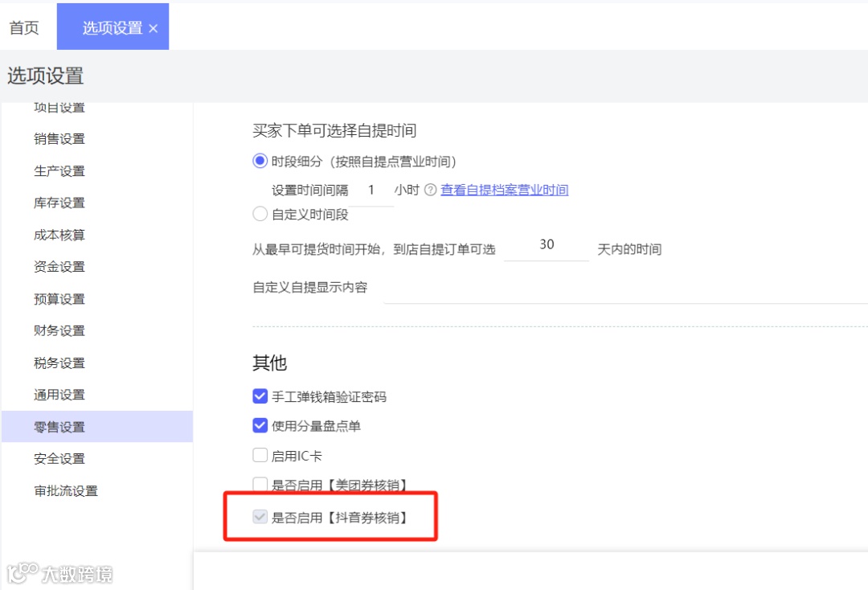Image resolution: width=868 pixels, height=590 pixels.
Task: Open 资金设置 in the sidebar
Action: pos(59,267)
